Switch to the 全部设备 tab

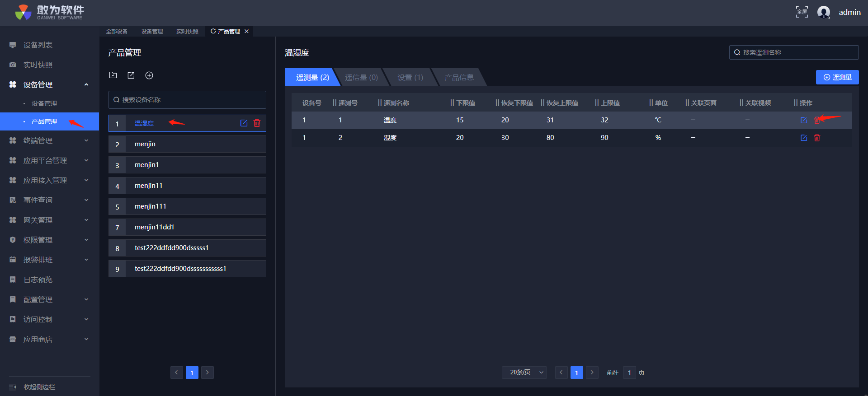click(x=117, y=31)
